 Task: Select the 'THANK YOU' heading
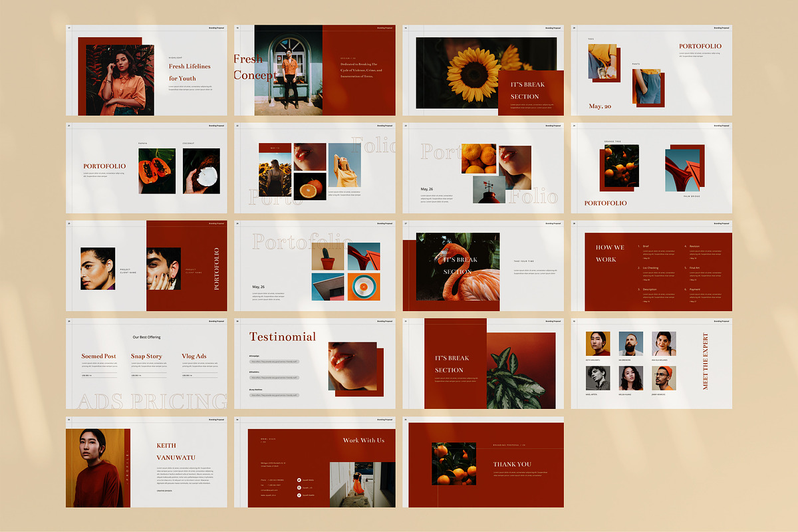(512, 464)
